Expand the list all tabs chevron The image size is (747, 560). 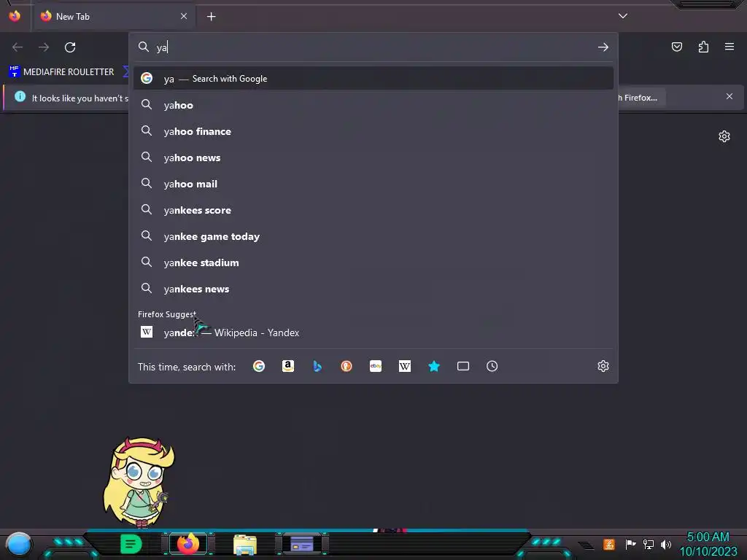coord(623,16)
